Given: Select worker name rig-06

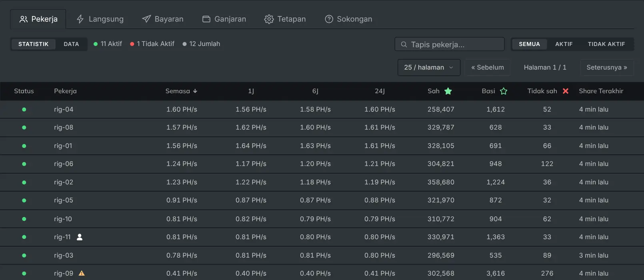Looking at the screenshot, I should pyautogui.click(x=64, y=164).
